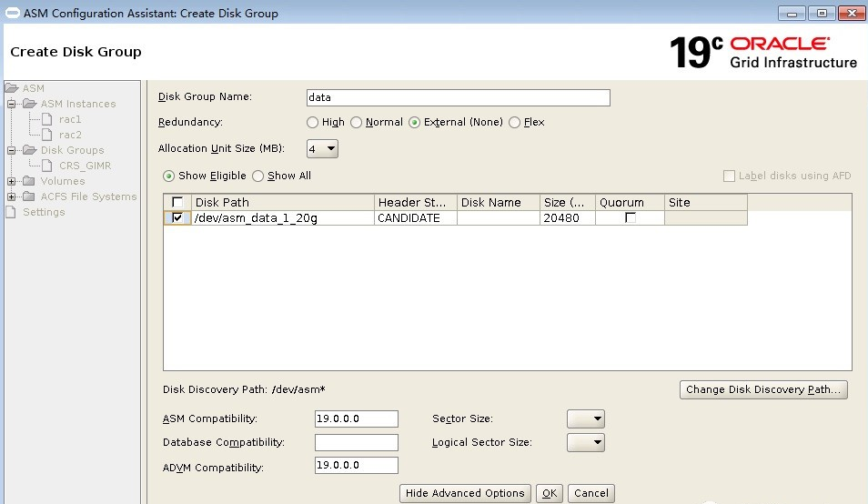Image resolution: width=868 pixels, height=504 pixels.
Task: Click the Settings page icon
Action: (x=11, y=212)
